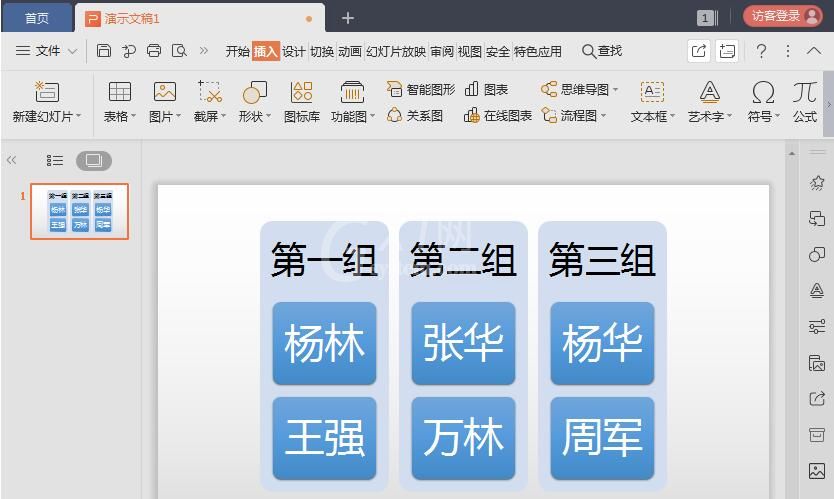834x499 pixels.
Task: Select the 第一组 heading text in slide
Action: [x=324, y=260]
